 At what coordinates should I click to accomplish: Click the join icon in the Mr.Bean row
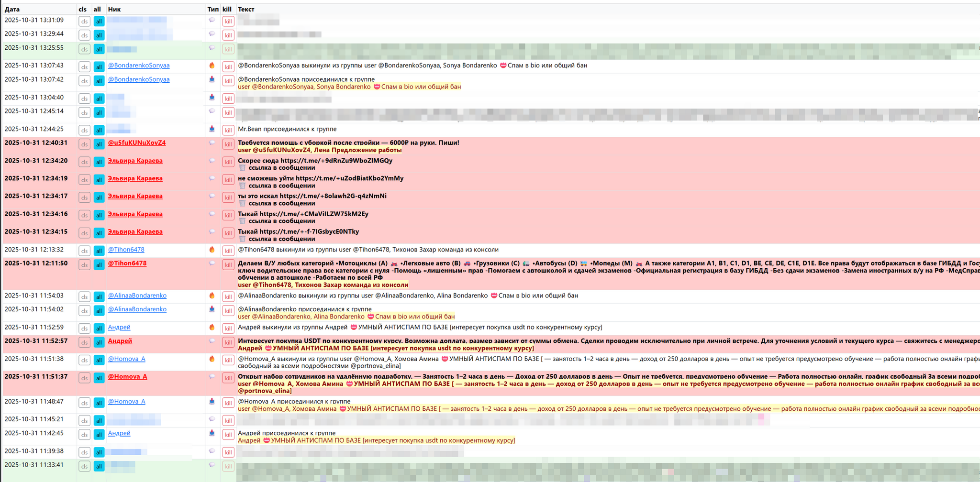(x=212, y=129)
